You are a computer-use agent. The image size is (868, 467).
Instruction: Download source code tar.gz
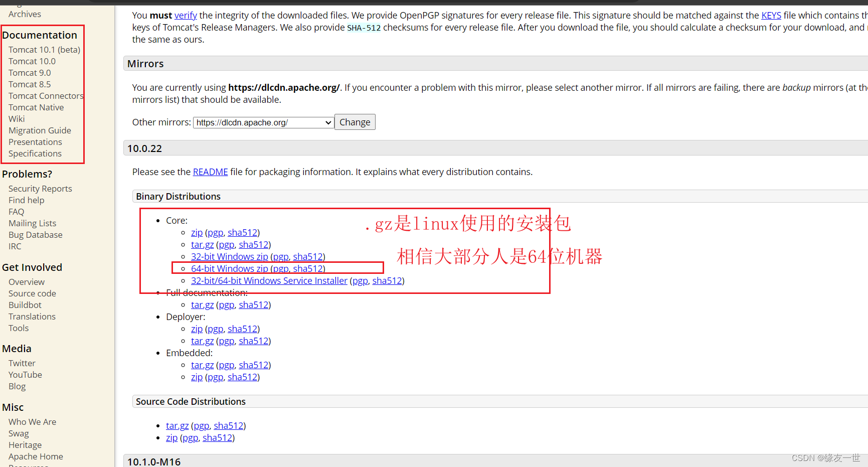(x=177, y=426)
